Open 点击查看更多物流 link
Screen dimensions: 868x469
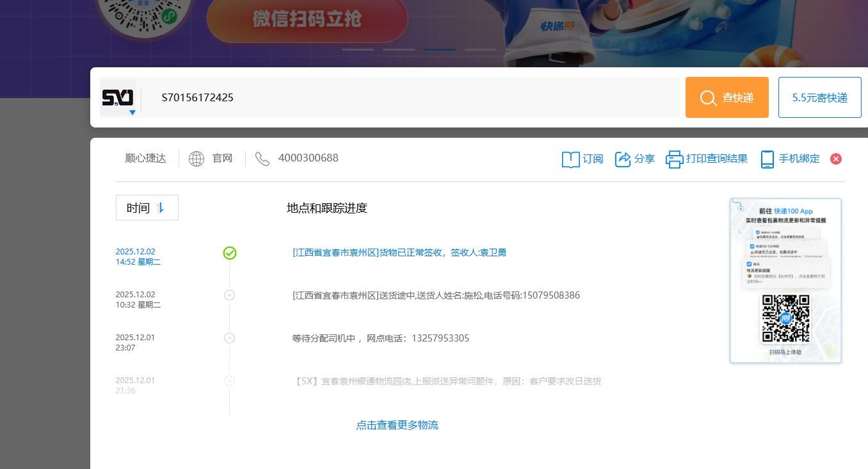[x=397, y=425]
